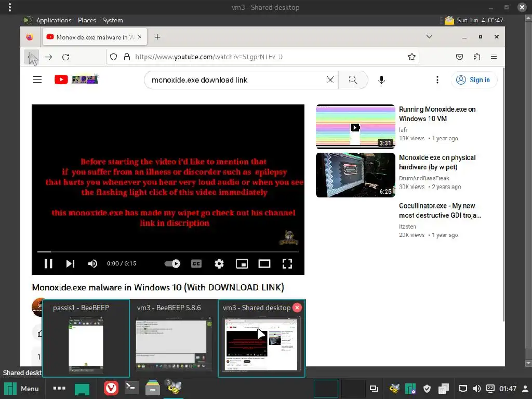This screenshot has height=399, width=532.
Task: Start voice search with microphone
Action: (381, 79)
